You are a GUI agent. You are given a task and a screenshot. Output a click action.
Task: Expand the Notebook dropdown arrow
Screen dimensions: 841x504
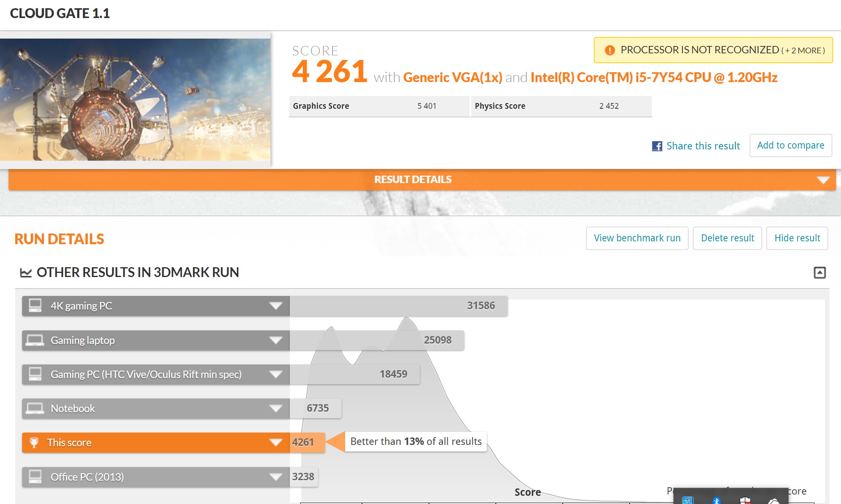pos(276,408)
